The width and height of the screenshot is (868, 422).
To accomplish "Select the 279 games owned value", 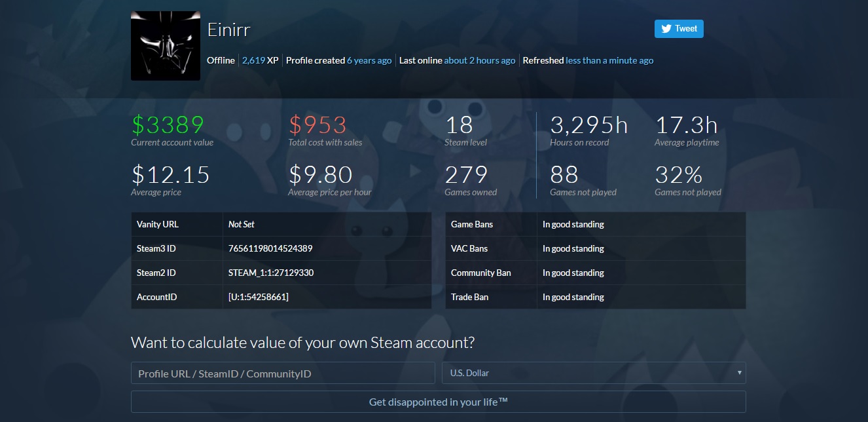I will click(467, 174).
